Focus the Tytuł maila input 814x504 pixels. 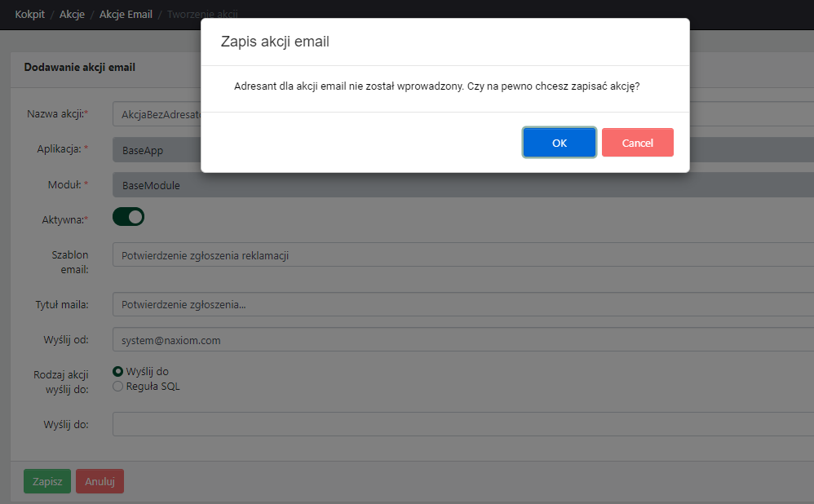tap(457, 305)
